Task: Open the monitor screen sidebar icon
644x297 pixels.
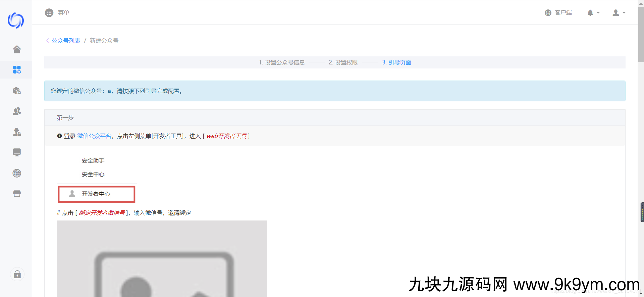Action: tap(17, 152)
